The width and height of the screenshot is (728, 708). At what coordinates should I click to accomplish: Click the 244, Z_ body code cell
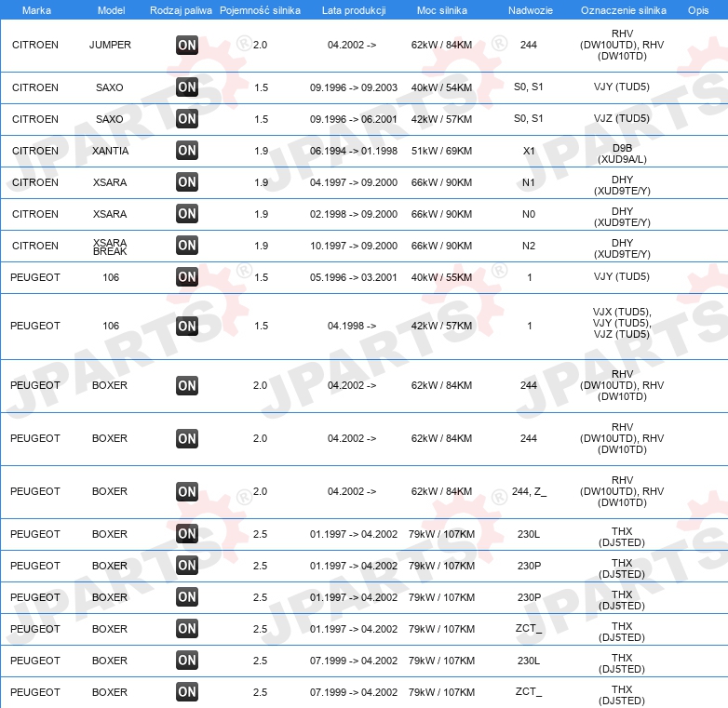(x=530, y=491)
